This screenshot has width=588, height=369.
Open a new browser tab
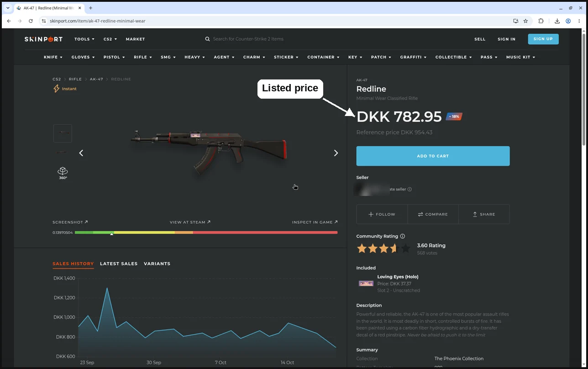click(x=90, y=8)
